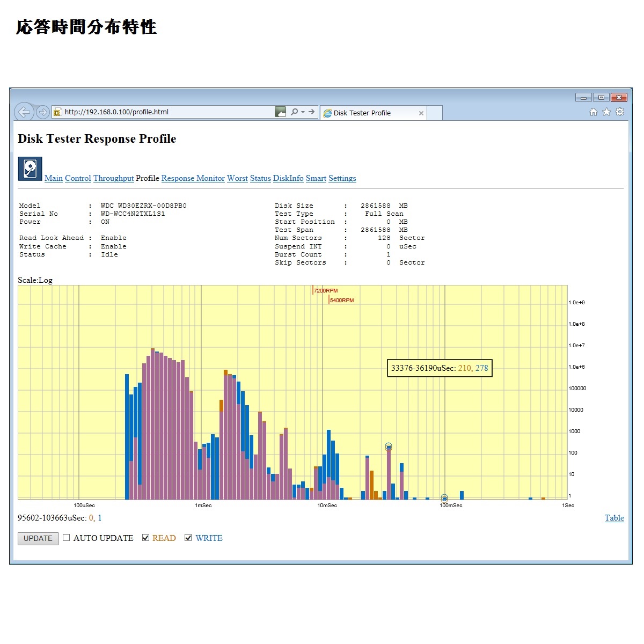644x644 pixels.
Task: Toggle the AUTO UPDATE checkbox
Action: tap(67, 538)
